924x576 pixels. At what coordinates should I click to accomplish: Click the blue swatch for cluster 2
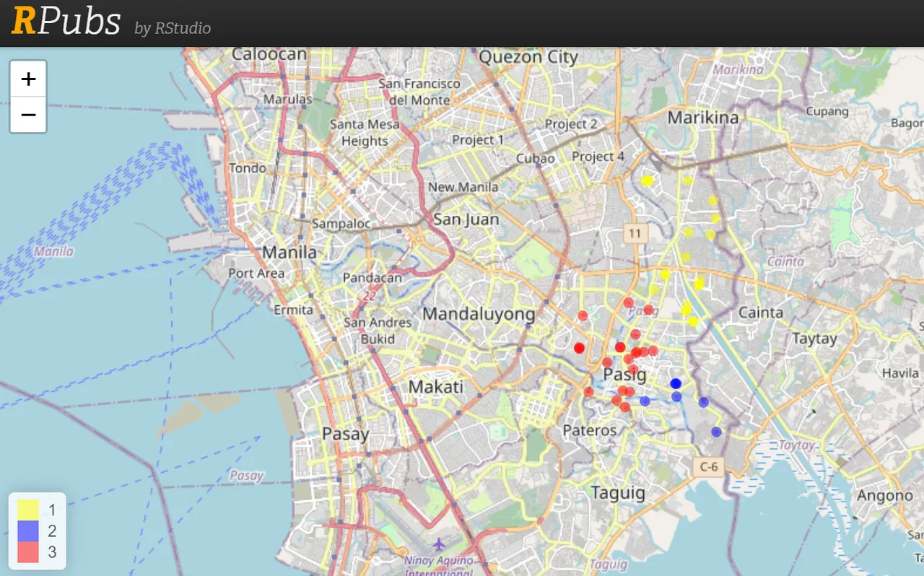click(x=30, y=531)
